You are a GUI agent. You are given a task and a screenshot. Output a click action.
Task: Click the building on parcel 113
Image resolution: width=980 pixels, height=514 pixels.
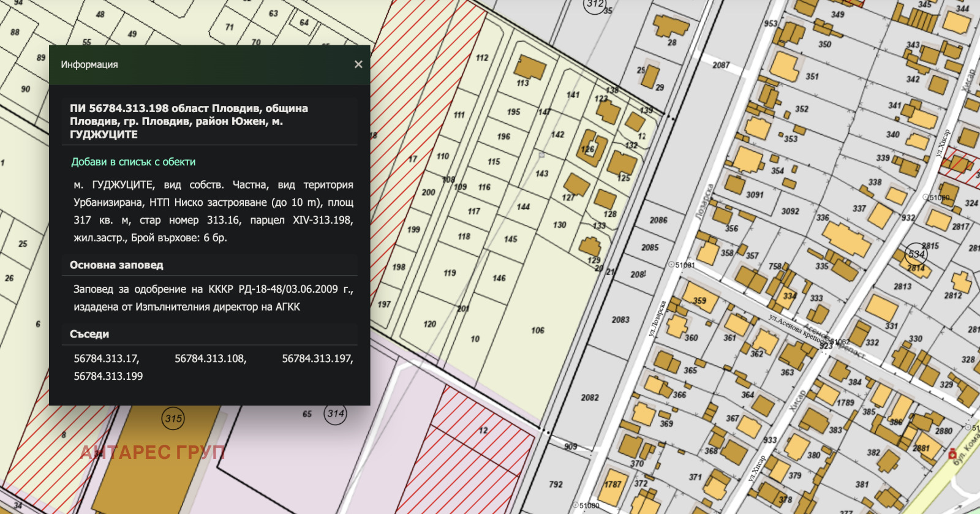pyautogui.click(x=530, y=66)
